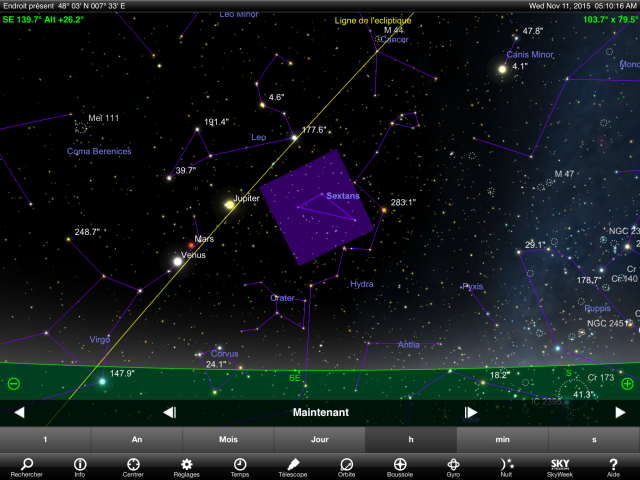Viewport: 640px width, 480px height.
Task: Tap the Pyxis constellation label
Action: [472, 286]
